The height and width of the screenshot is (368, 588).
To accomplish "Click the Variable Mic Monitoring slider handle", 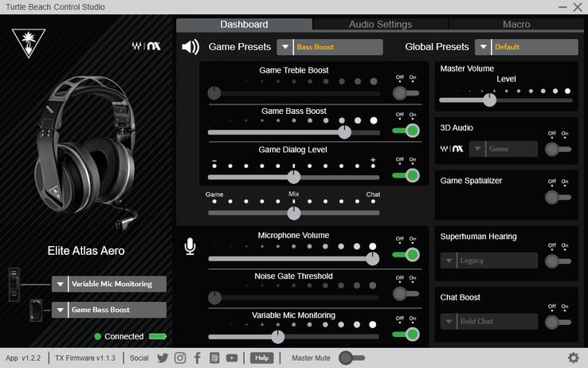I will [278, 336].
